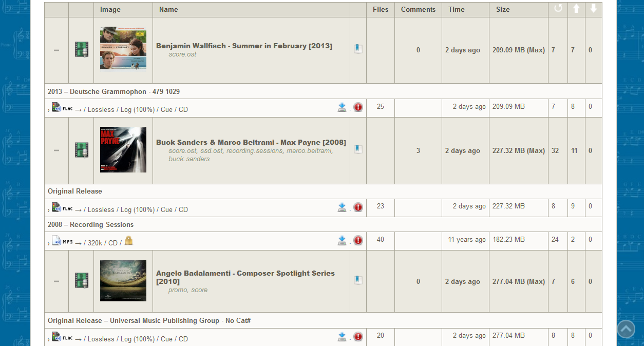Report the 182.23 MB MP3 torrent
The image size is (644, 346).
point(358,241)
